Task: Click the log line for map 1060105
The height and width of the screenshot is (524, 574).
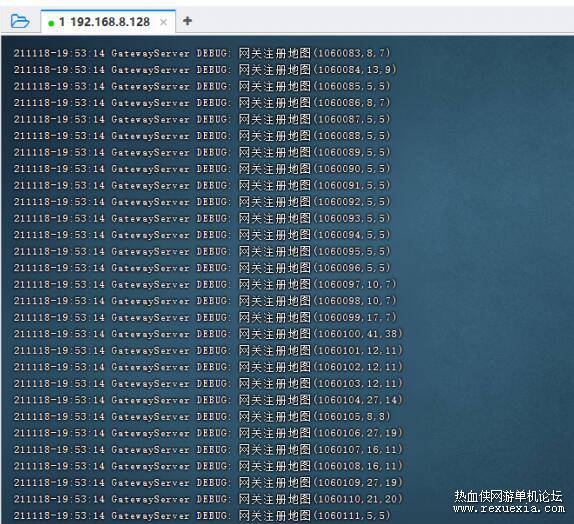Action: 202,417
